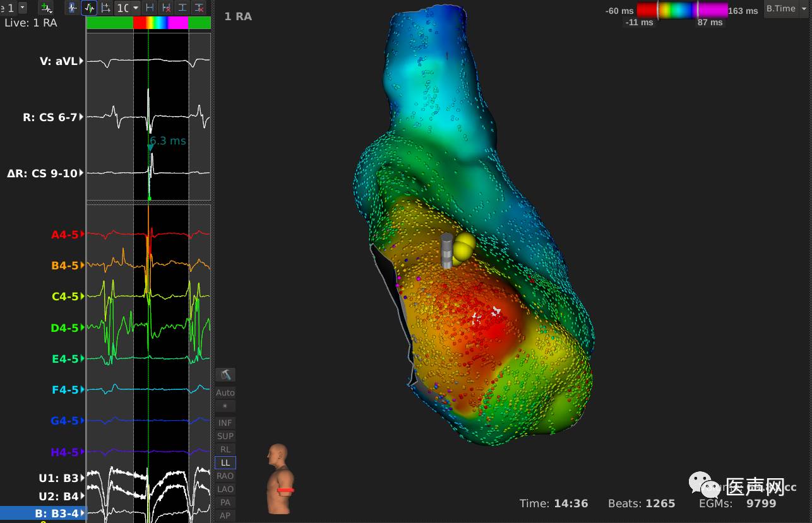
Task: Select the highlighted B: B3-4 channel label
Action: click(x=42, y=514)
